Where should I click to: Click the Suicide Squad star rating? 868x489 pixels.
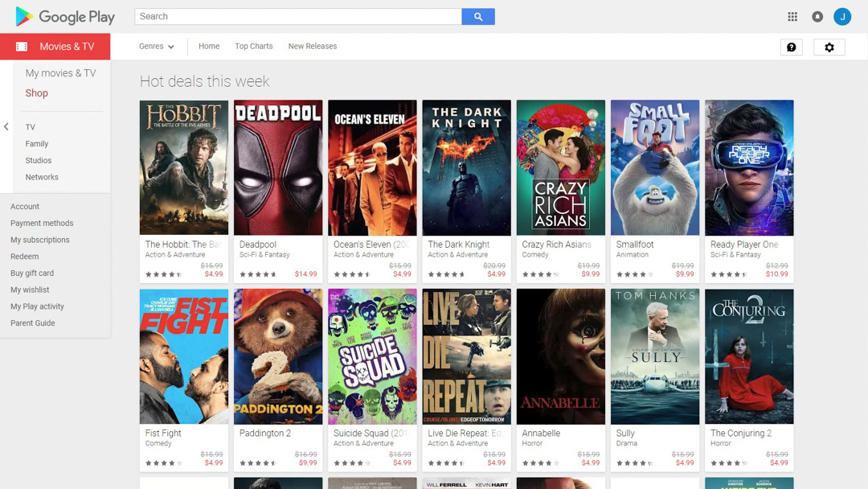tap(351, 463)
